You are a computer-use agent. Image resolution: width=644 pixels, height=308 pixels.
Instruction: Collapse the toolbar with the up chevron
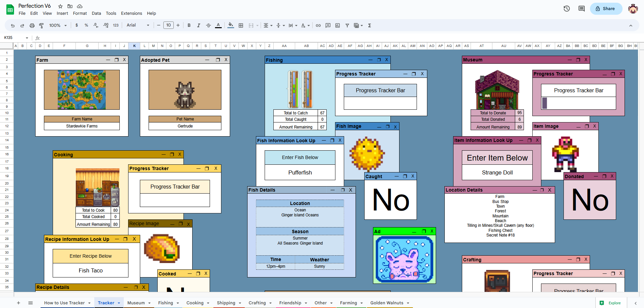tap(631, 25)
